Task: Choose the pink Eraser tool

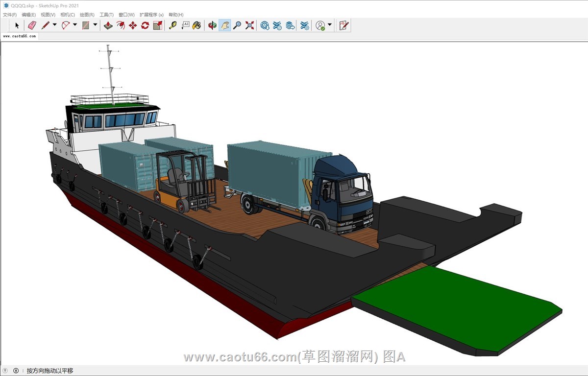Action: (x=32, y=25)
